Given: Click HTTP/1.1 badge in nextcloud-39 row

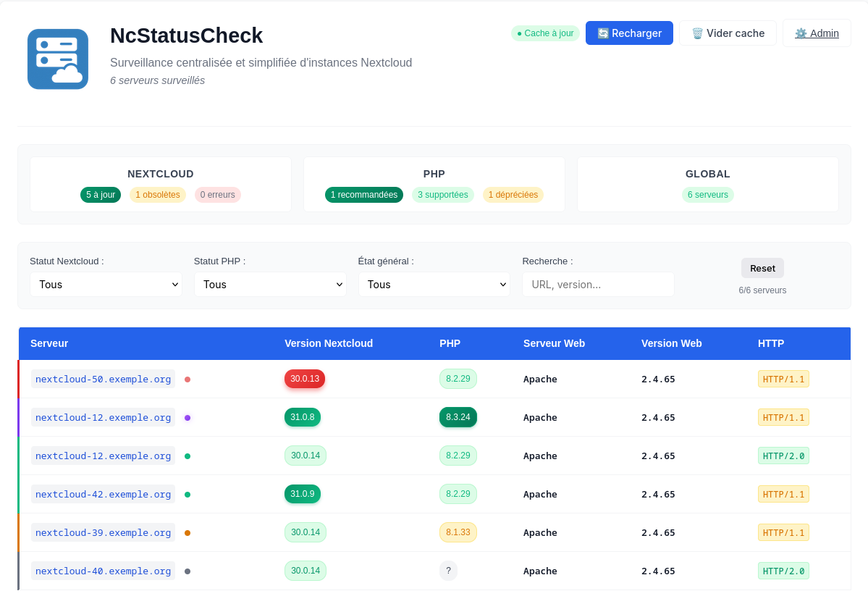Looking at the screenshot, I should pos(783,532).
